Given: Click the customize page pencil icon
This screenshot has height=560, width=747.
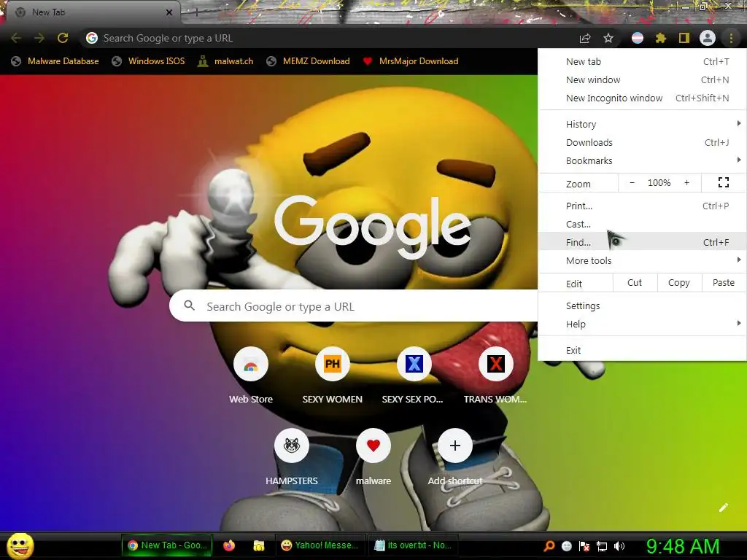Looking at the screenshot, I should pos(723,507).
